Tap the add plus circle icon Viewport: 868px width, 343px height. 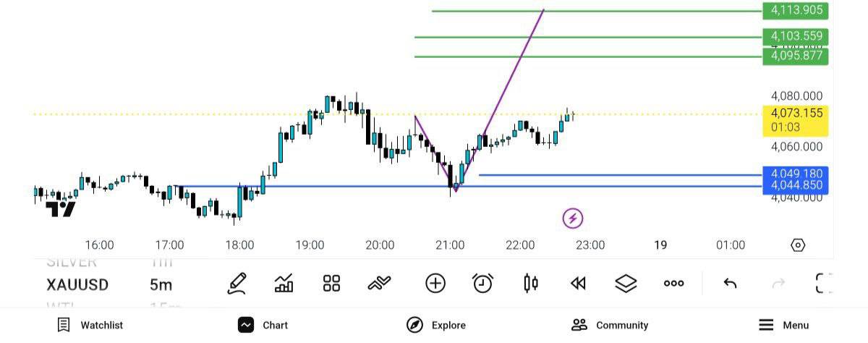pyautogui.click(x=435, y=284)
